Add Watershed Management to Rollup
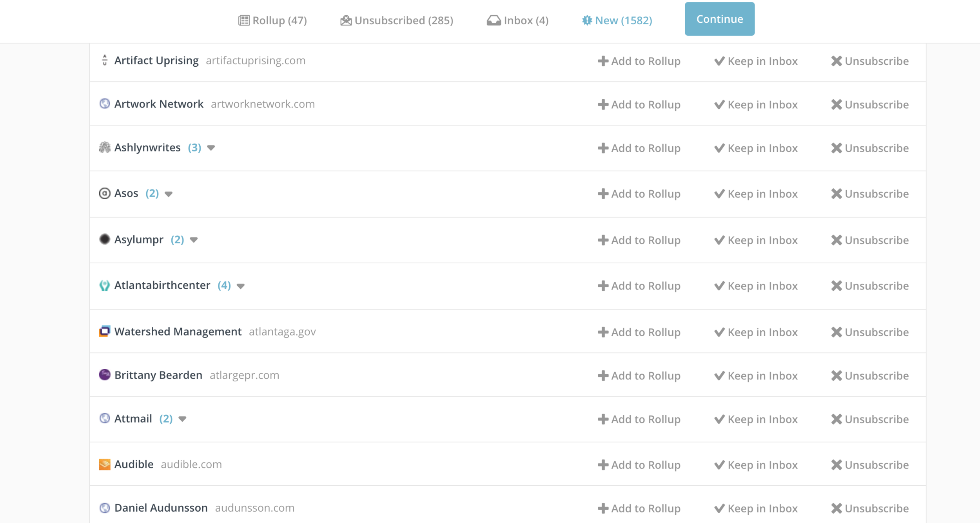This screenshot has width=980, height=523. [639, 332]
